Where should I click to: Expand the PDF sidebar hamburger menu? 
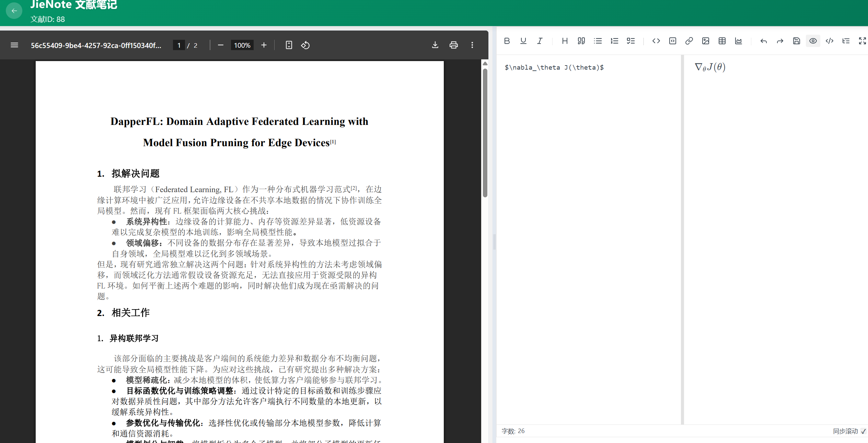[x=14, y=45]
